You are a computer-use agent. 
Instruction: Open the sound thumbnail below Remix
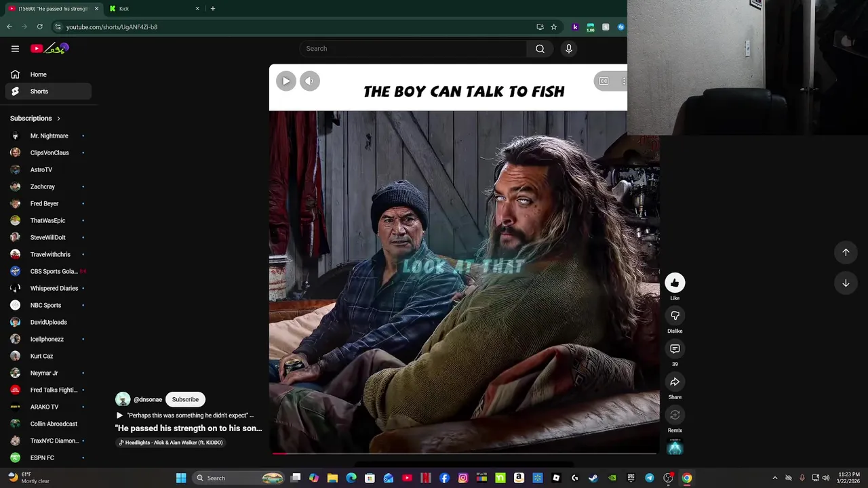tap(675, 447)
